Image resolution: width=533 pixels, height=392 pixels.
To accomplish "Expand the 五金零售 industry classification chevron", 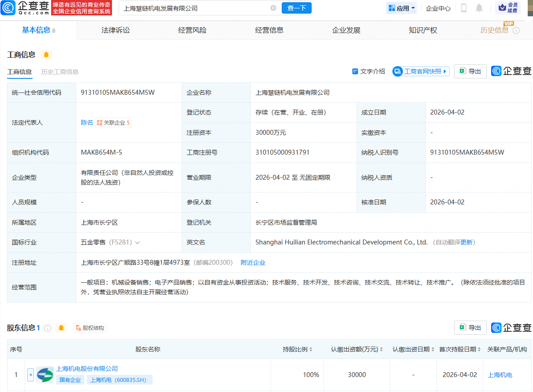I will tap(137, 242).
